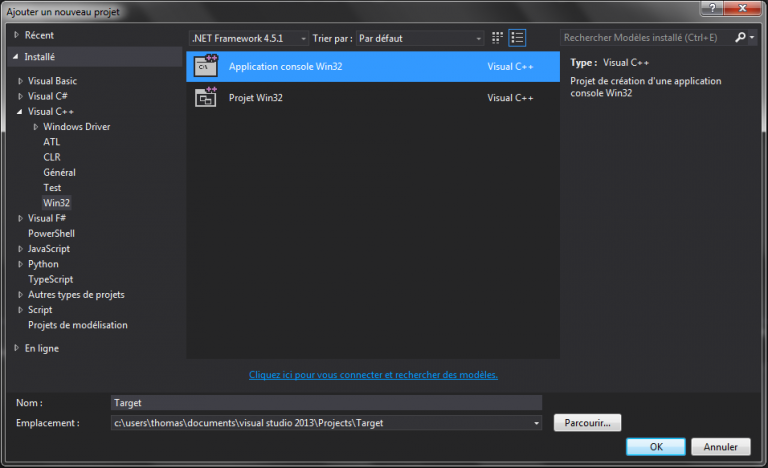Expand the Visual Basic node

point(20,81)
